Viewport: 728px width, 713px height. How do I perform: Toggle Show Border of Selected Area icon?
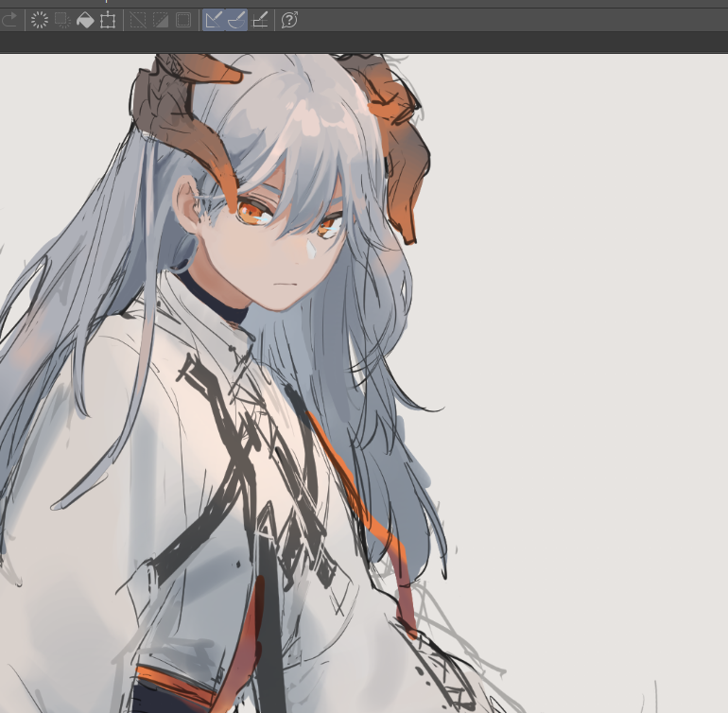click(183, 20)
